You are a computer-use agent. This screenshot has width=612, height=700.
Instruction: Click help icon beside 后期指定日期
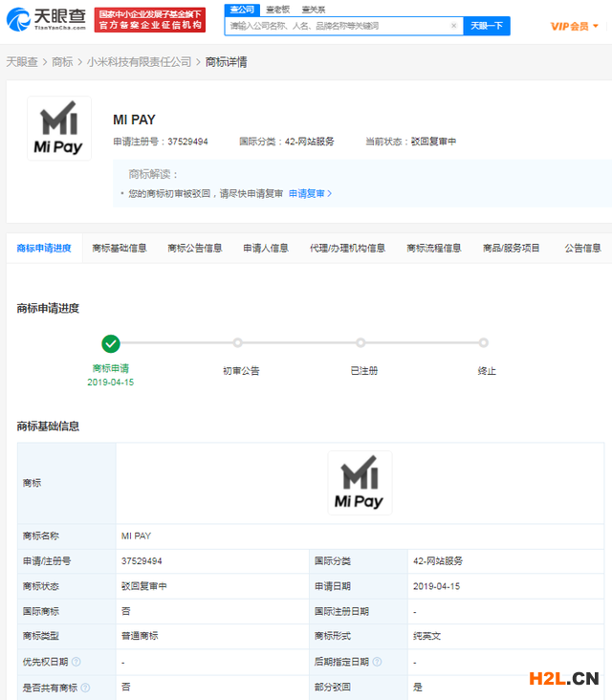click(x=377, y=662)
